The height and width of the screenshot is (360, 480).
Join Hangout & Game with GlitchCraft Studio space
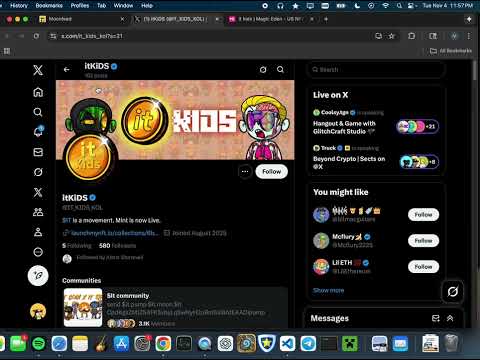tap(376, 123)
